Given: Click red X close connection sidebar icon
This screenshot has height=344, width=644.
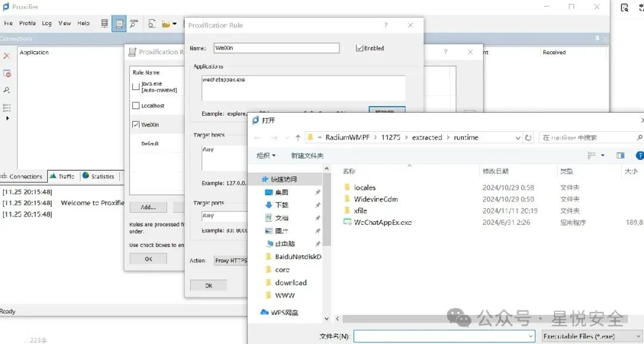Looking at the screenshot, I should (7, 56).
